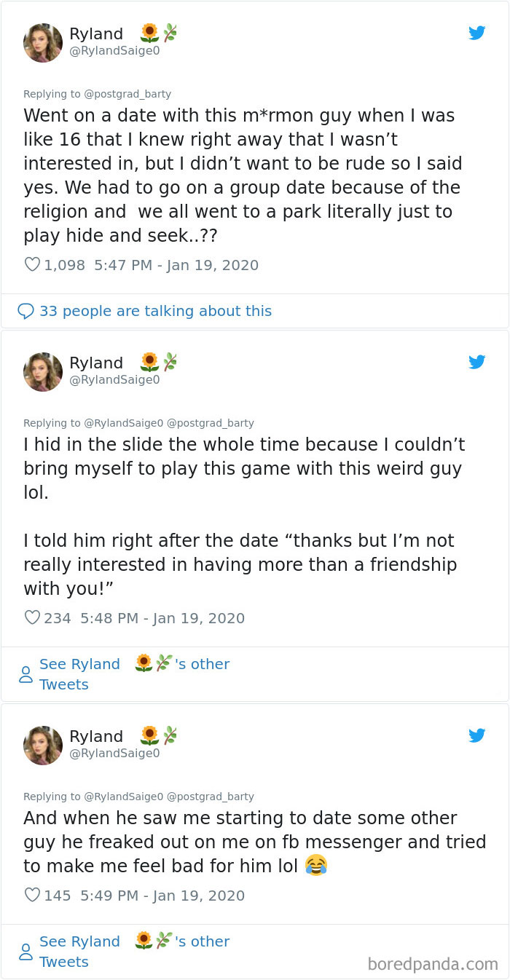This screenshot has width=510, height=980.
Task: Click the Twitter bird icon on the third tweet
Action: click(x=477, y=735)
